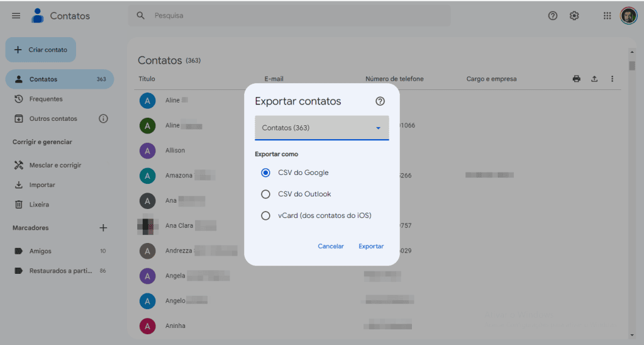This screenshot has height=345, width=644.
Task: Open Google apps grid icon
Action: pyautogui.click(x=607, y=16)
